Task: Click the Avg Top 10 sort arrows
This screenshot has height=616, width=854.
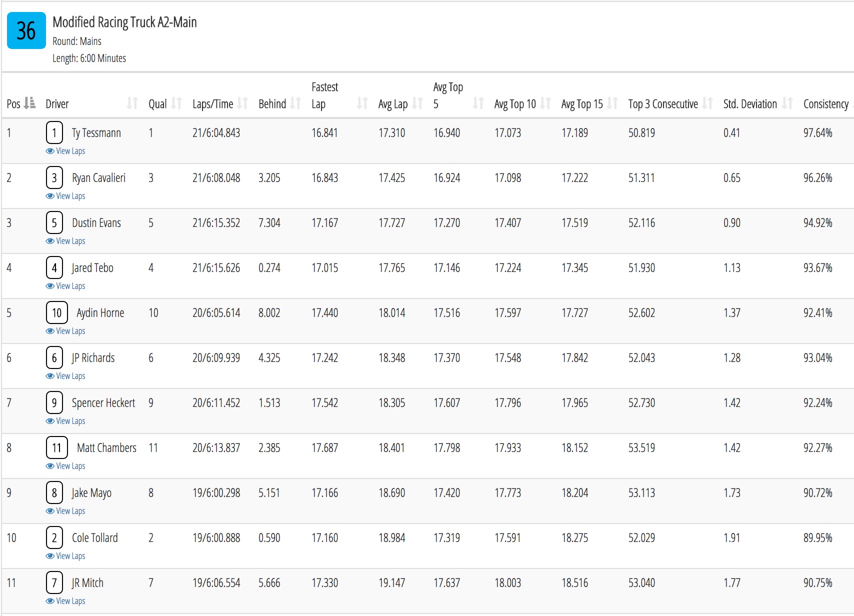Action: pyautogui.click(x=545, y=103)
